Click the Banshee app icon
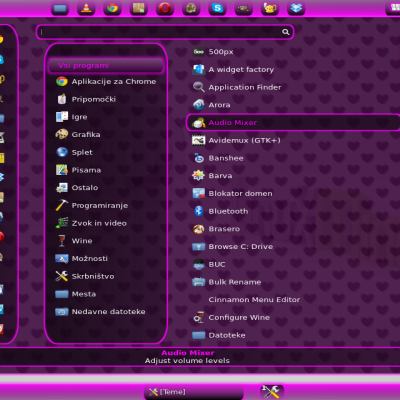 click(x=199, y=158)
